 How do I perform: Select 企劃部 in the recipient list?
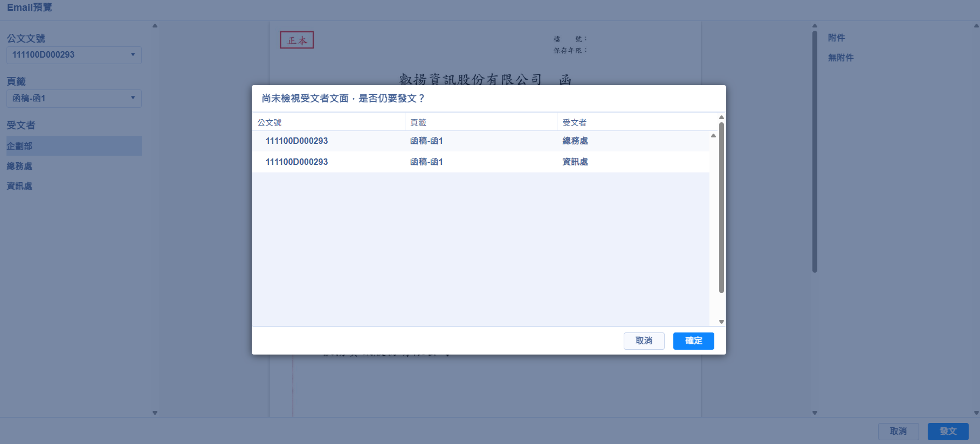coord(73,146)
